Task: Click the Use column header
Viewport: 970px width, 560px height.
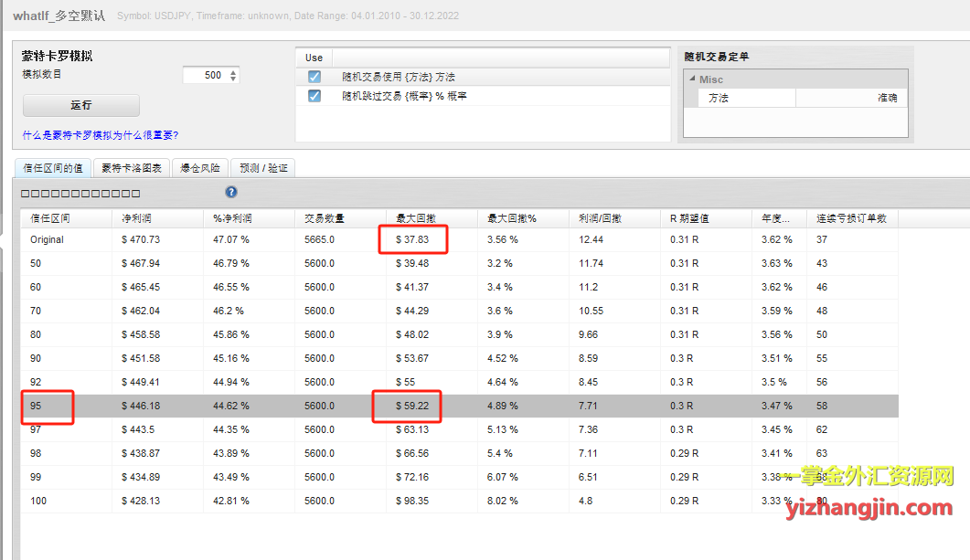Action: [x=314, y=58]
